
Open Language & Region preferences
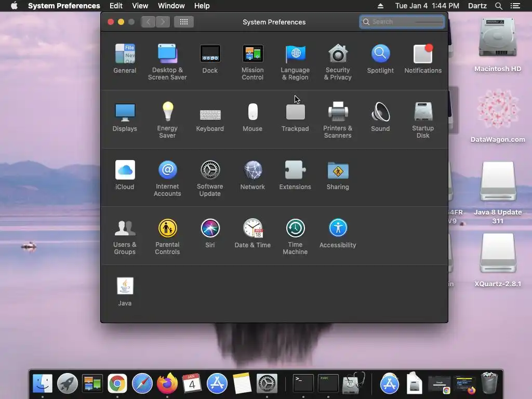pyautogui.click(x=295, y=62)
